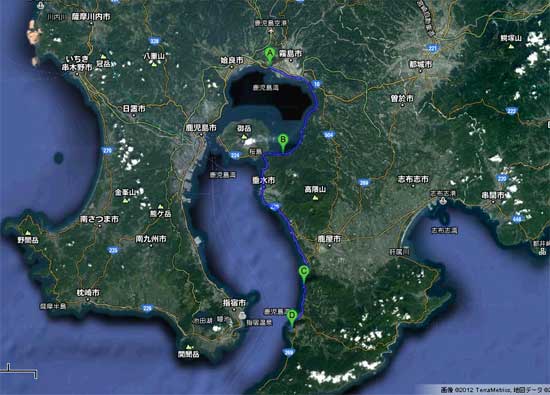550x395 pixels.
Task: Click the 鹿児島空港 airport icon
Action: [x=271, y=31]
